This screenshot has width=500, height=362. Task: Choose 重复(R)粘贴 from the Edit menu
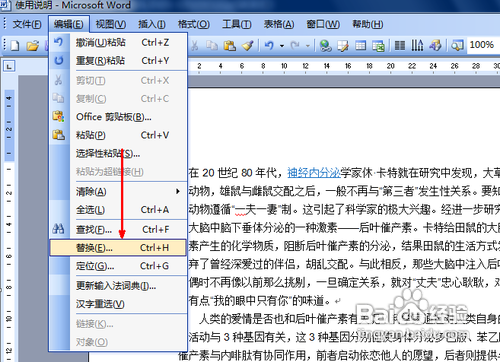(x=118, y=61)
